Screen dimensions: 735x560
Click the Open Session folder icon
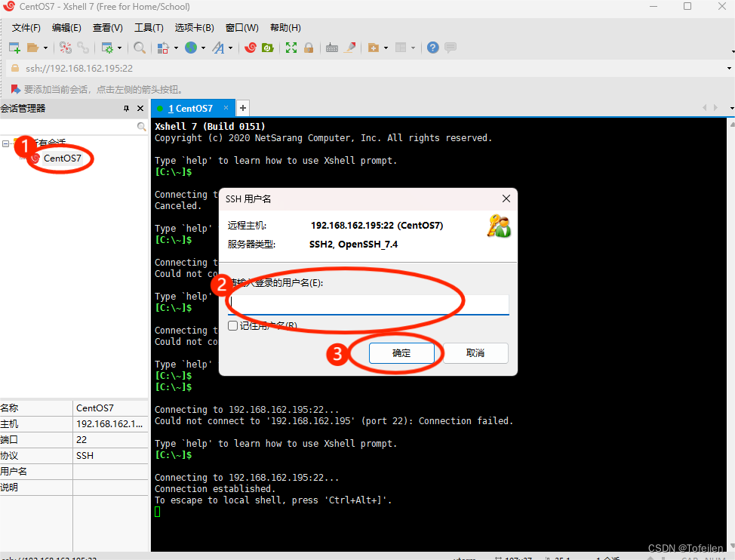pos(32,48)
